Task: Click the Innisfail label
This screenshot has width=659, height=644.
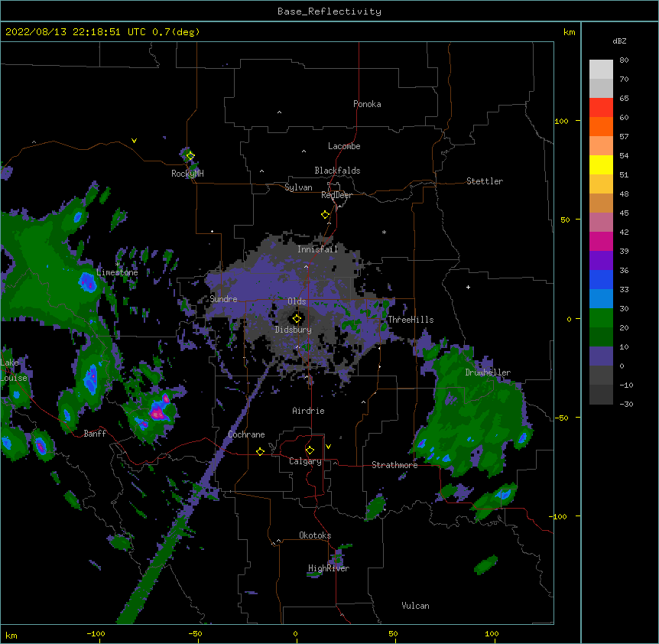Action: click(x=318, y=249)
